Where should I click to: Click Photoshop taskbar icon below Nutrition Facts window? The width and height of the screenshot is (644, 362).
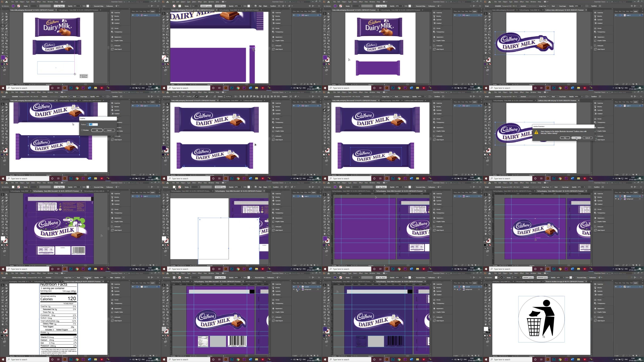[71, 360]
